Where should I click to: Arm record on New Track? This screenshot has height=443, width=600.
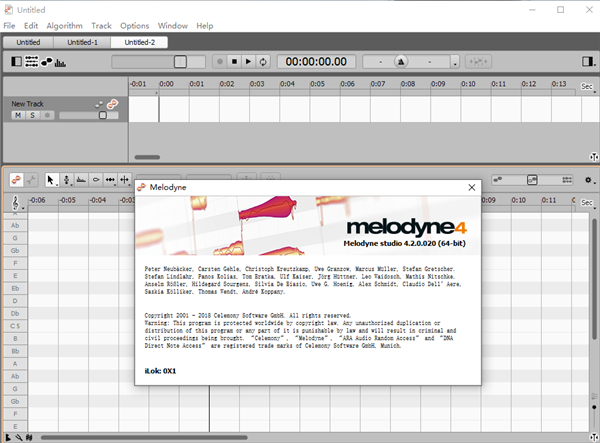pyautogui.click(x=47, y=115)
